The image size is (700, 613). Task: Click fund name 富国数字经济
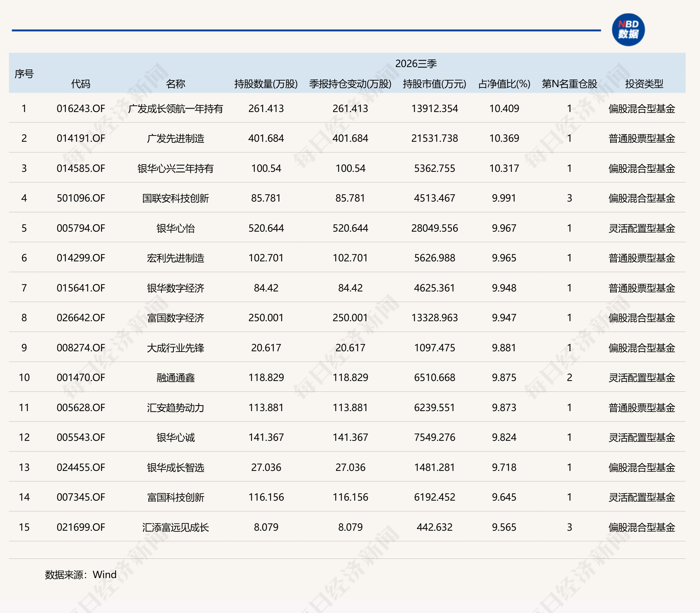coord(176,318)
